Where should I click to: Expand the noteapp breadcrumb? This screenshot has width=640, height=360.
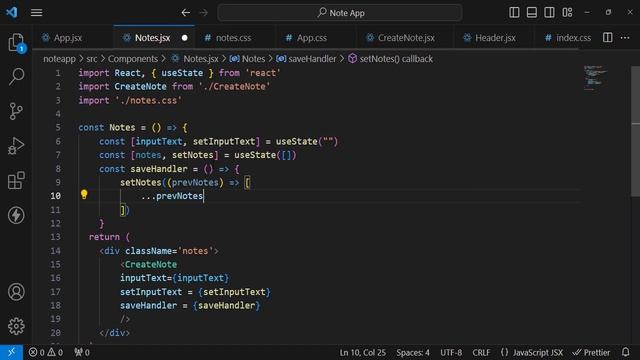(x=59, y=59)
